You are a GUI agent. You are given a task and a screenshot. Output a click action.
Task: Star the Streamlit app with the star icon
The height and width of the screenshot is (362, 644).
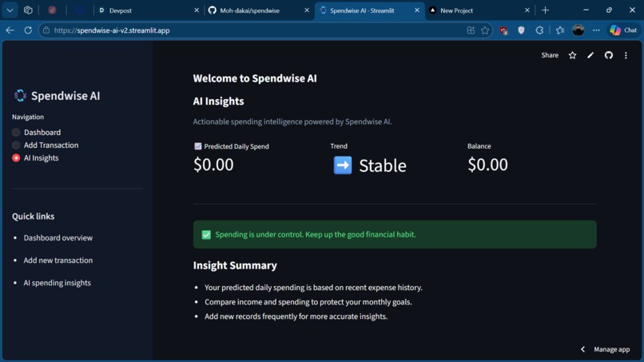572,55
